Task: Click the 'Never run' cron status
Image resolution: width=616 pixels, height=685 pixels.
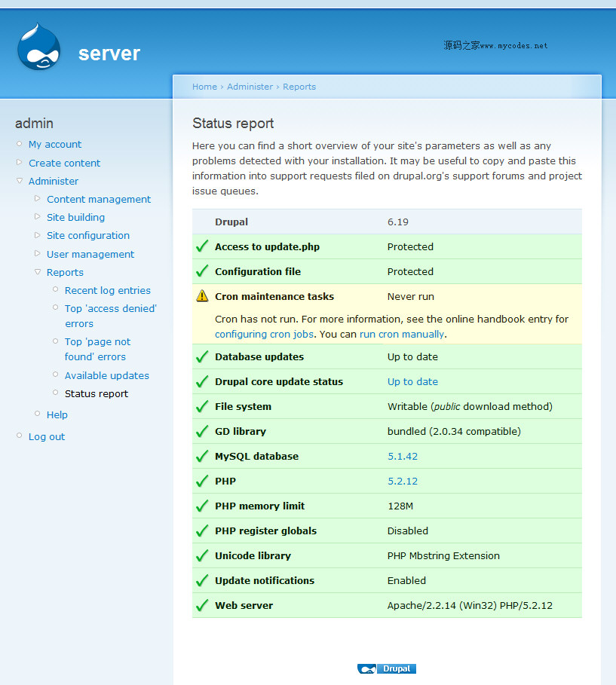Action: click(410, 297)
